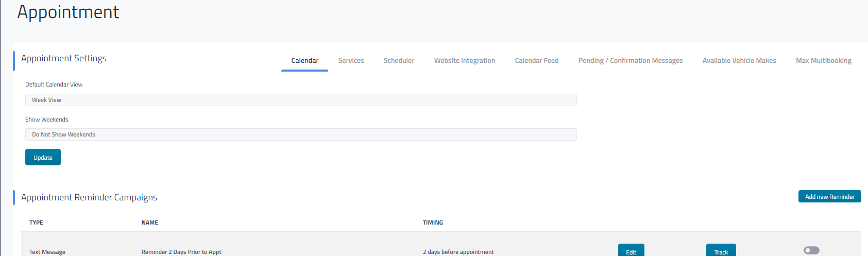Click Add new Reminder button
868x256 pixels.
click(829, 196)
